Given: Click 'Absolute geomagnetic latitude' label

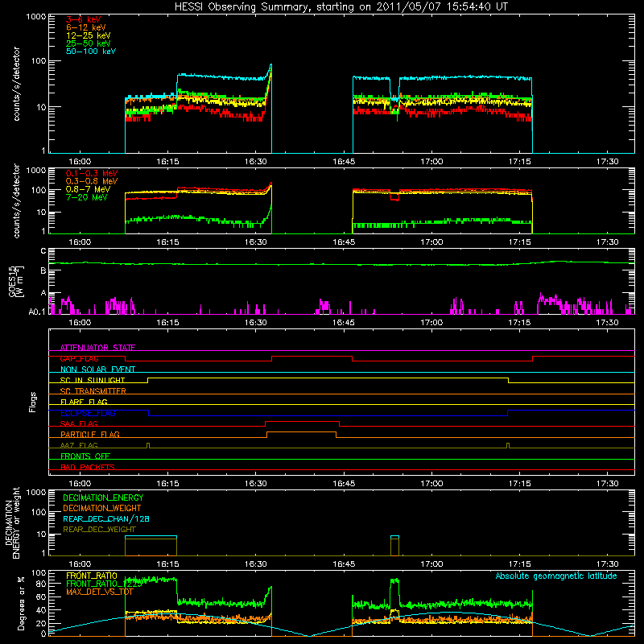Looking at the screenshot, I should coord(556,576).
